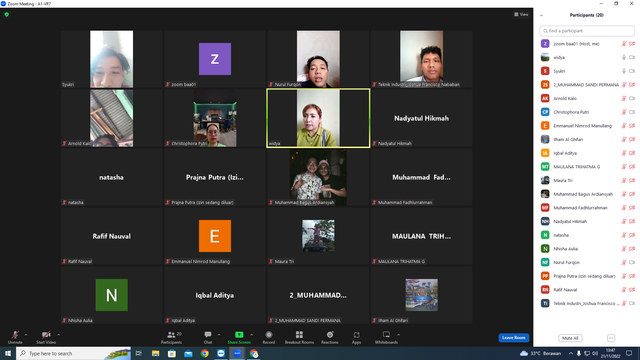Click widya's highlighted active speaker video tile

tap(318, 118)
